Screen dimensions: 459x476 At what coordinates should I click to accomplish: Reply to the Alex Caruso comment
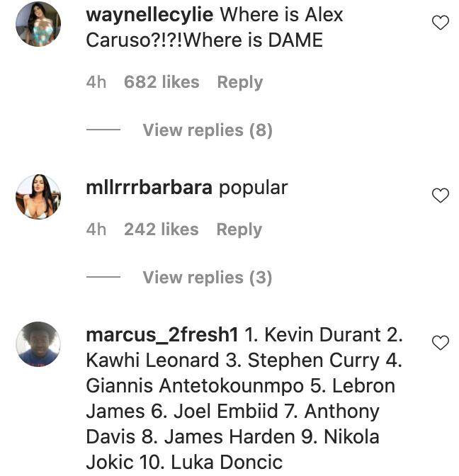(x=239, y=82)
